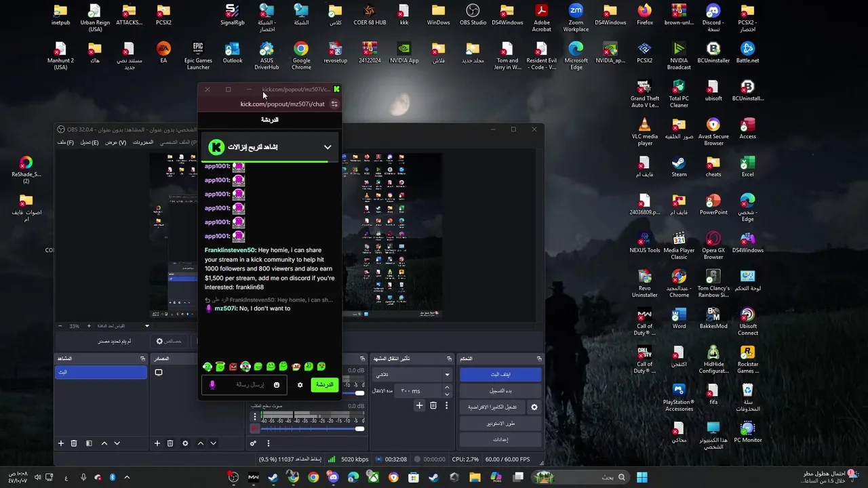Open emoji picker in Kick chat input

click(276, 385)
